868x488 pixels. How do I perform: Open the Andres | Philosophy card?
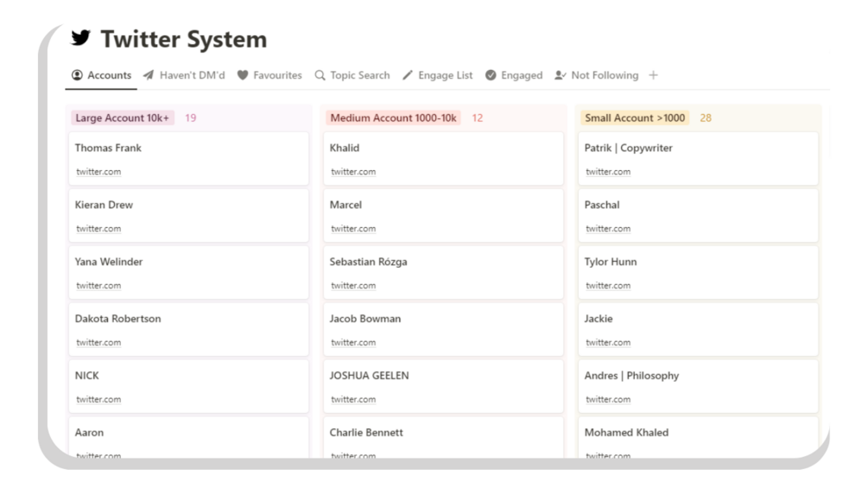tap(698, 387)
